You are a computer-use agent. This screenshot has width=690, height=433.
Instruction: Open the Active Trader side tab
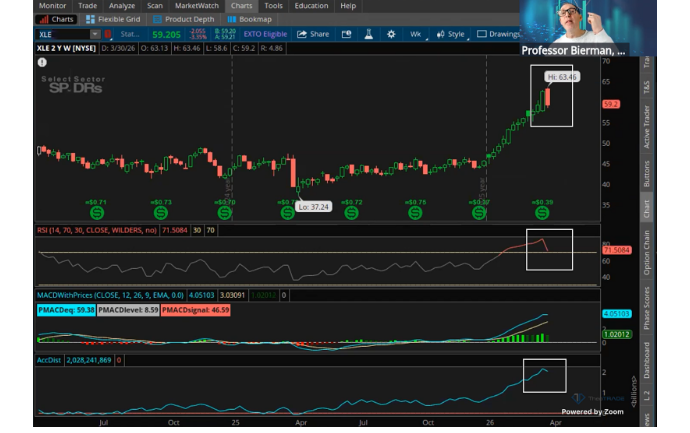[646, 127]
